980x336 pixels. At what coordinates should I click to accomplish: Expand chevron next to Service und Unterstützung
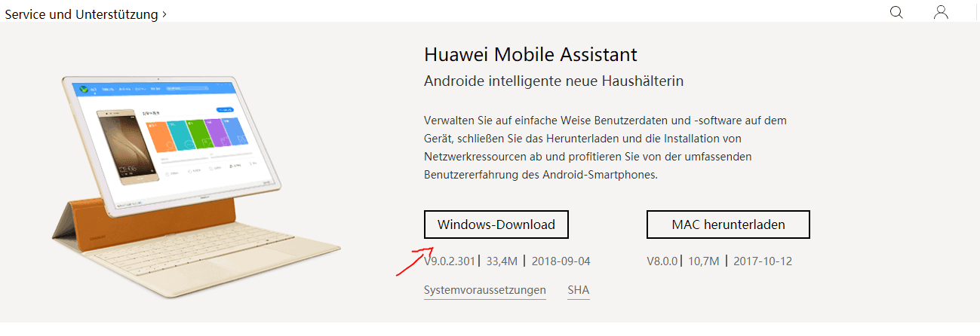[x=164, y=14]
